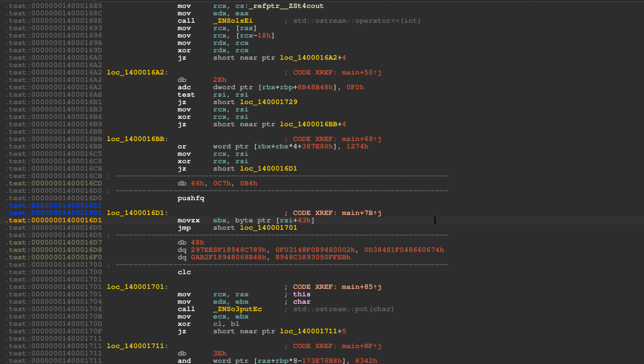Click the byte ptr [rsi+43h] operand
Screen dimensions: 644x364
click(x=275, y=220)
